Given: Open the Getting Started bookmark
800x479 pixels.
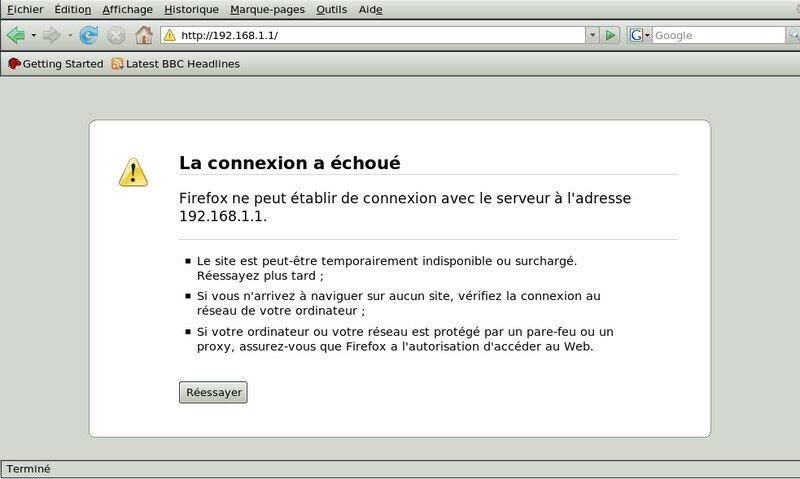Looking at the screenshot, I should tap(56, 64).
